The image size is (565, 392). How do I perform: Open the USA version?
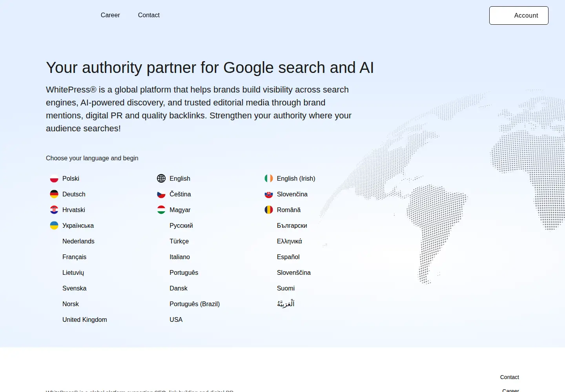pos(176,319)
